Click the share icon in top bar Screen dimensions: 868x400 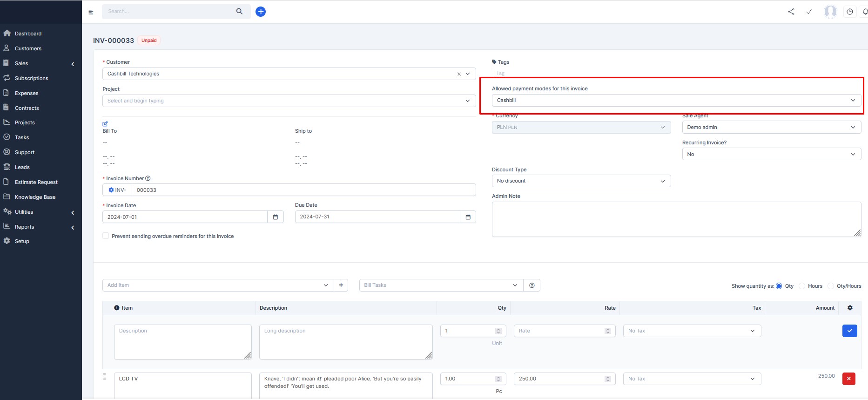point(791,12)
